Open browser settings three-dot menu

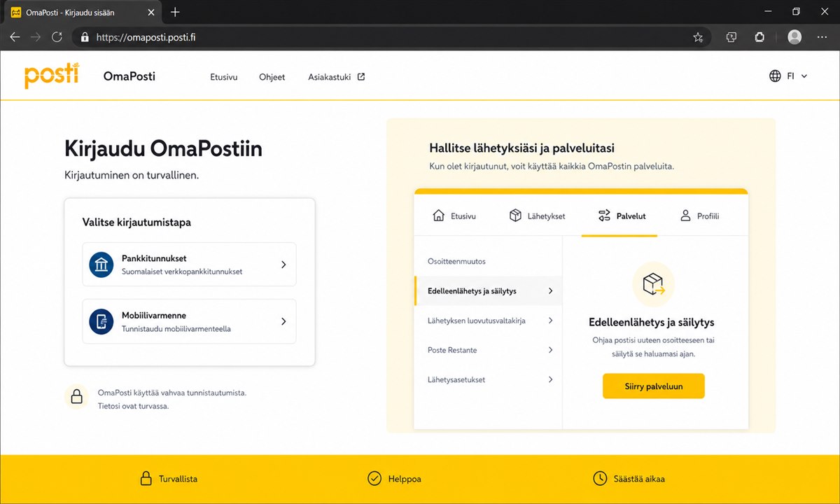click(x=822, y=37)
